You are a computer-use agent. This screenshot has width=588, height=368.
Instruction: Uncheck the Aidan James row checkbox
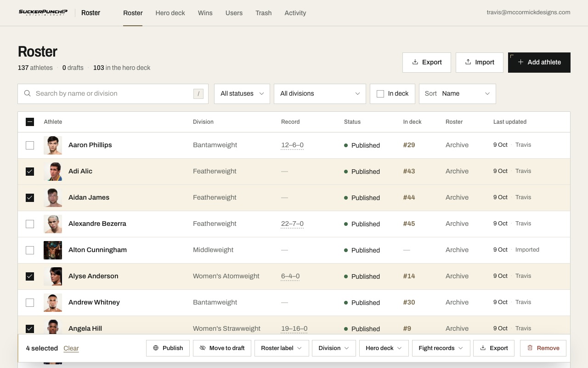30,197
